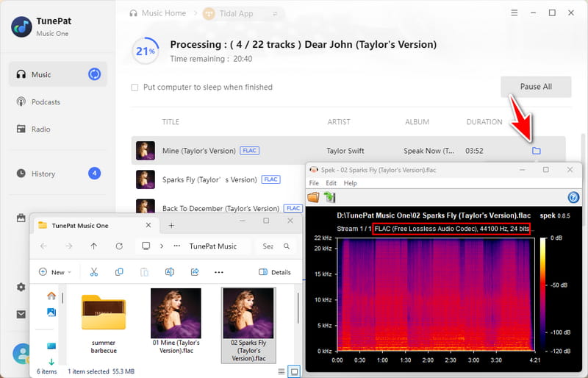Enable Put computer to sleep when finished
Image resolution: width=588 pixels, height=378 pixels.
[135, 88]
